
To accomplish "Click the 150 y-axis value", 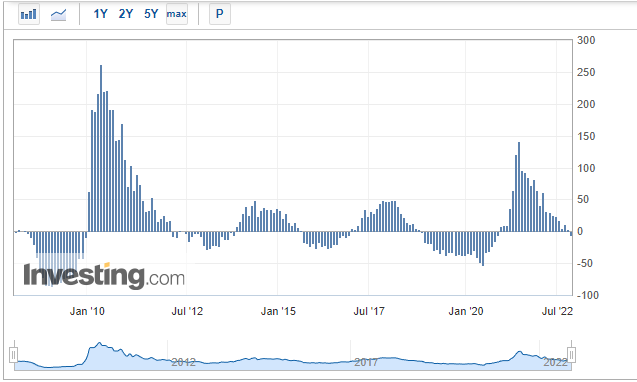I will [586, 137].
